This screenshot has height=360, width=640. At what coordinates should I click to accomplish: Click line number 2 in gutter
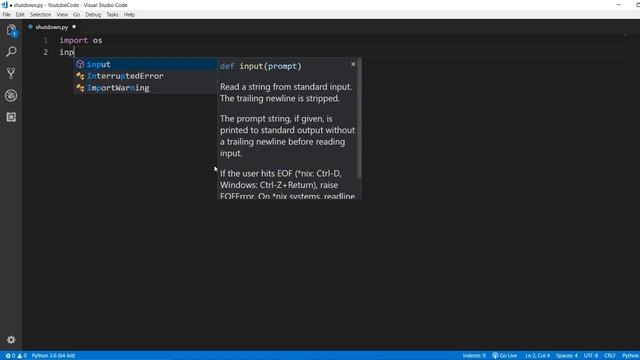point(45,52)
